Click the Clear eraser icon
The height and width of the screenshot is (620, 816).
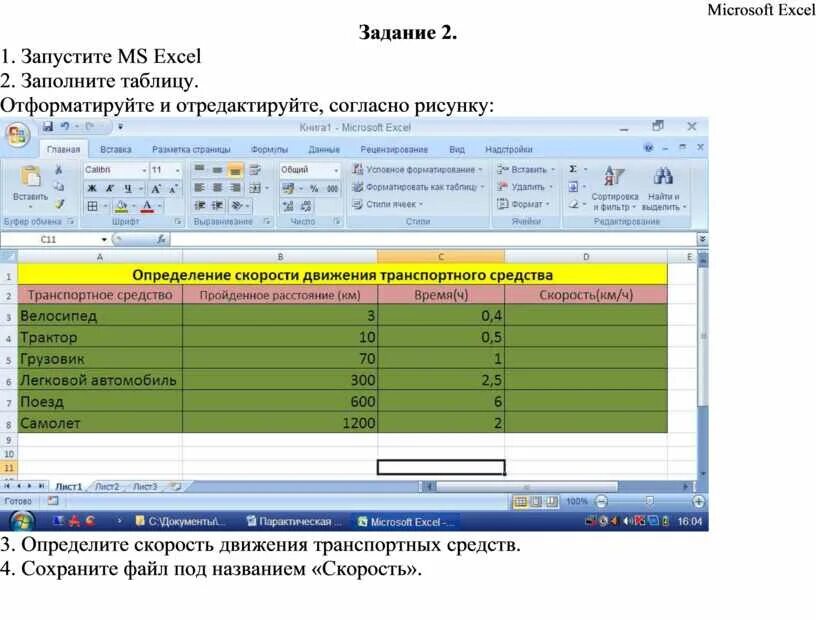click(x=573, y=204)
